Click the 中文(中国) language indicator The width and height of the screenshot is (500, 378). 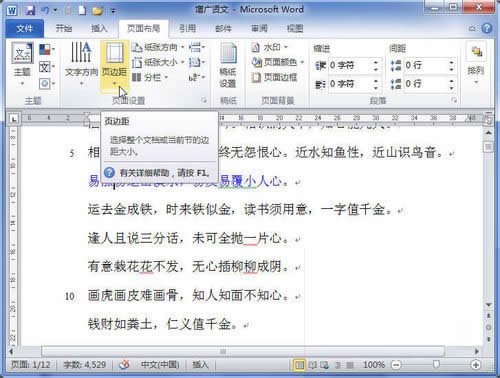click(x=160, y=365)
